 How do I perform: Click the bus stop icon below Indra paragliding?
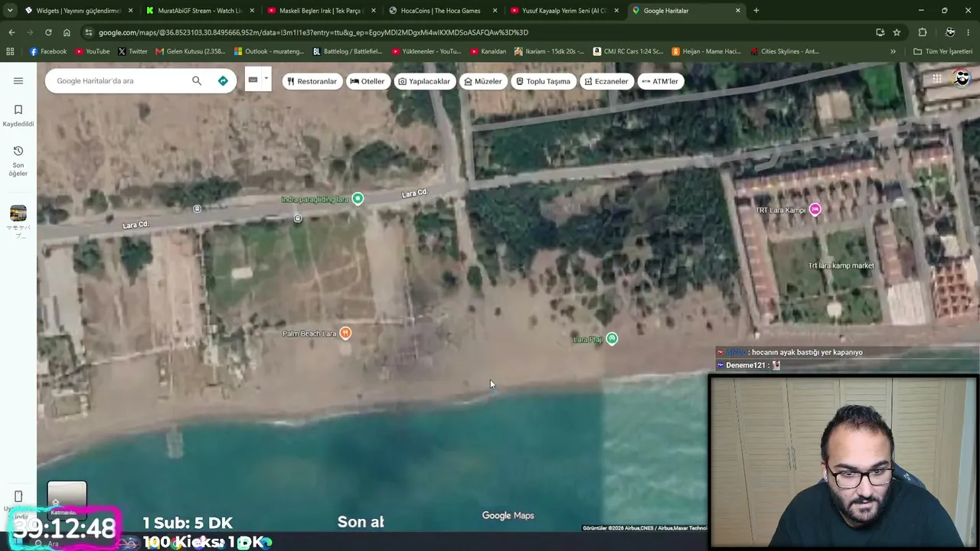[298, 219]
